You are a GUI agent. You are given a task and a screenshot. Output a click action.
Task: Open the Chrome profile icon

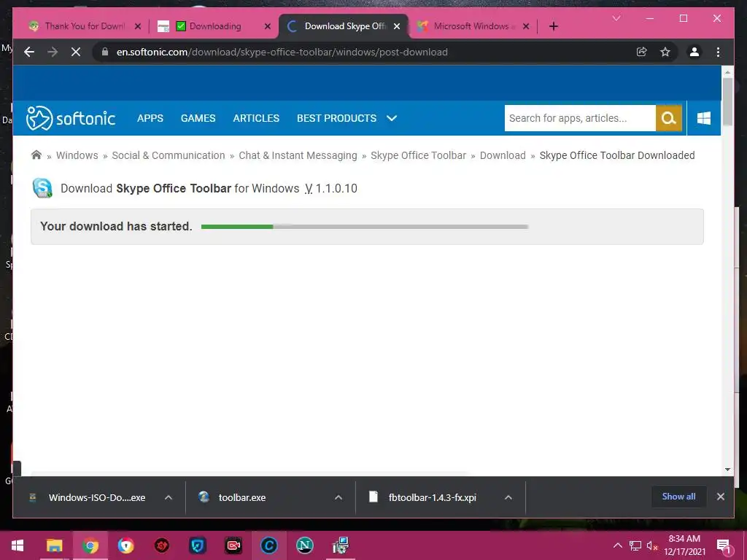pos(694,52)
